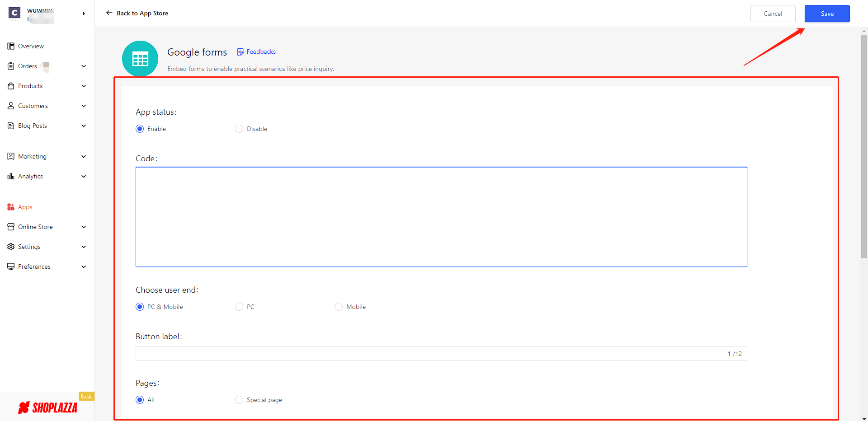Viewport: 868px width, 421px height.
Task: Go to Products menu item
Action: (30, 86)
